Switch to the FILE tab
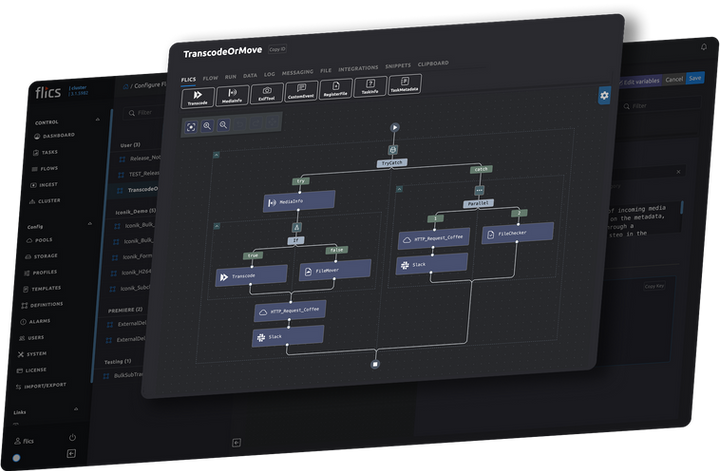The width and height of the screenshot is (720, 471). tap(326, 70)
